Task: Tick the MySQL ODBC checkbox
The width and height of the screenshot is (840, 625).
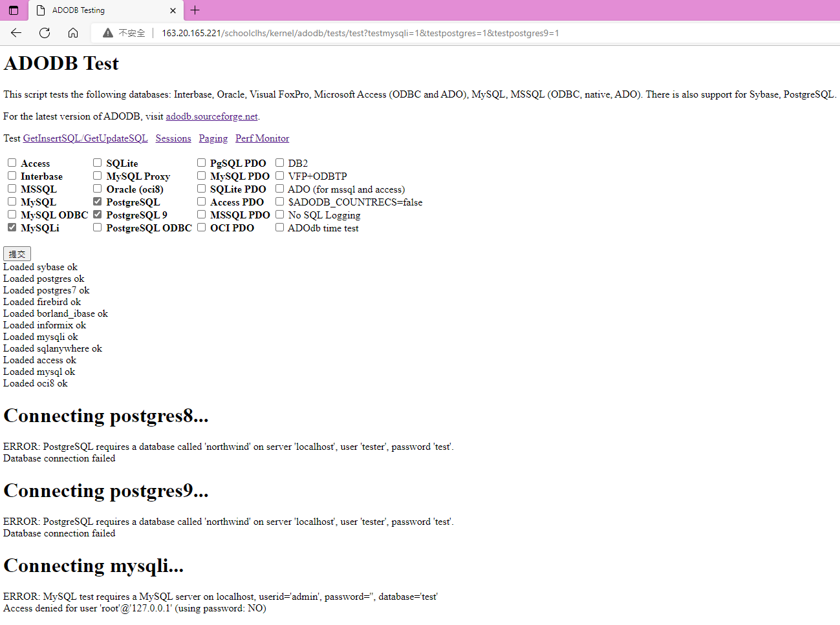Action: [x=12, y=215]
